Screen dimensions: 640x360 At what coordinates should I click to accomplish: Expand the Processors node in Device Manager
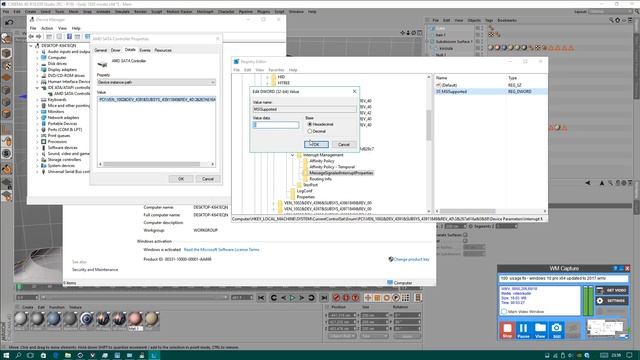click(37, 142)
